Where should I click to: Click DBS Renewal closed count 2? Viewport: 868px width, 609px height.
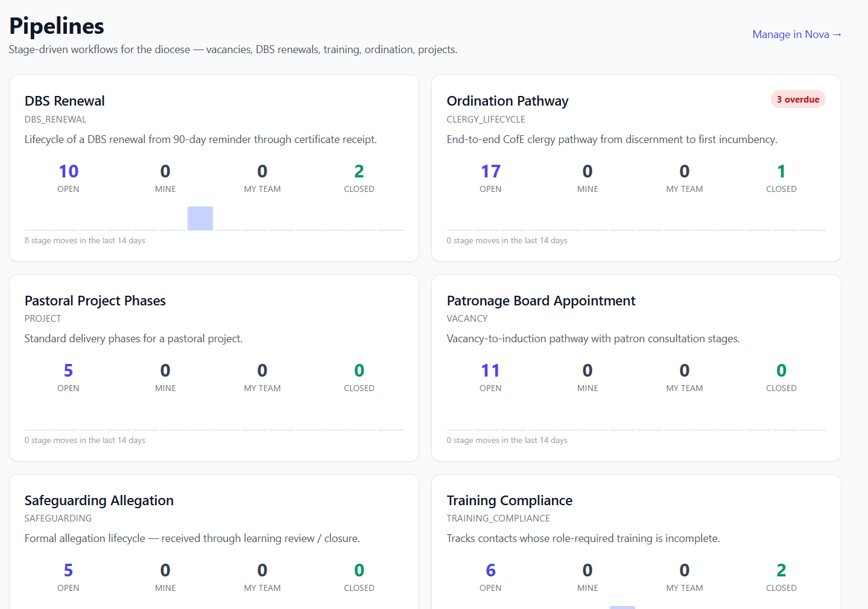coord(359,171)
